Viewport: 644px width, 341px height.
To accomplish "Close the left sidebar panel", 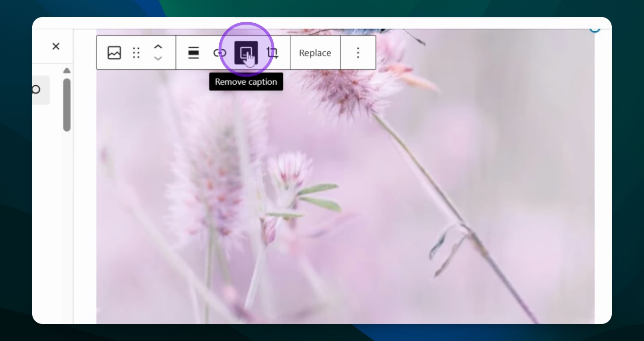I will (x=56, y=46).
